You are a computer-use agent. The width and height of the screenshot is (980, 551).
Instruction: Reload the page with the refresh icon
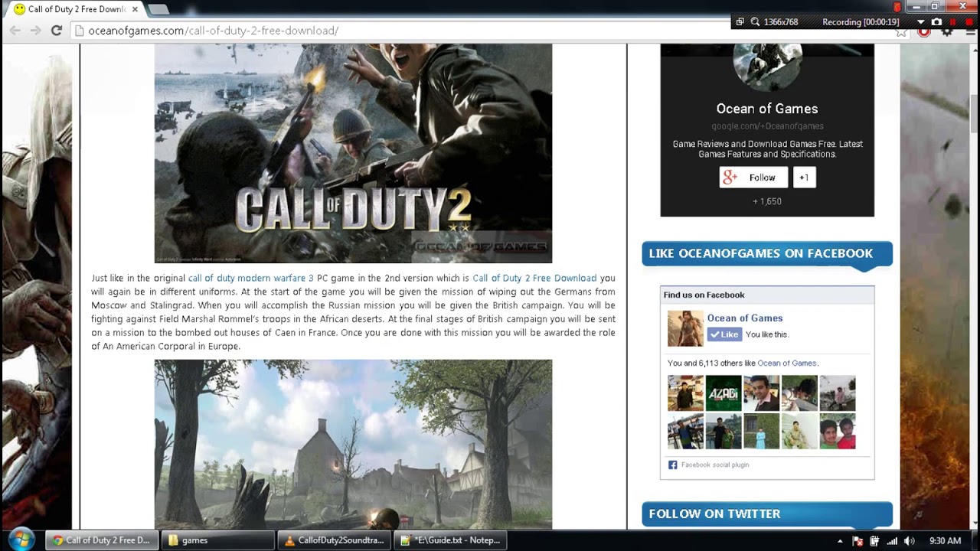[x=56, y=31]
